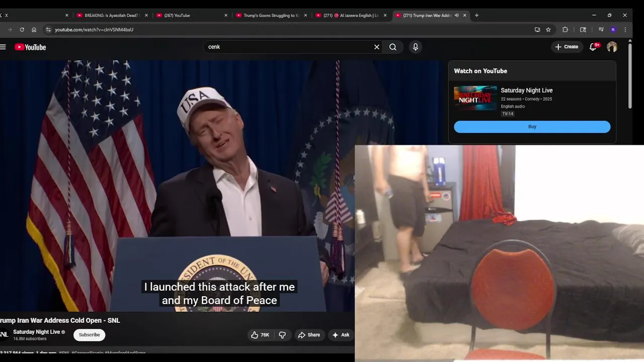
Task: Open the Saturday Night Live show title
Action: click(x=526, y=90)
